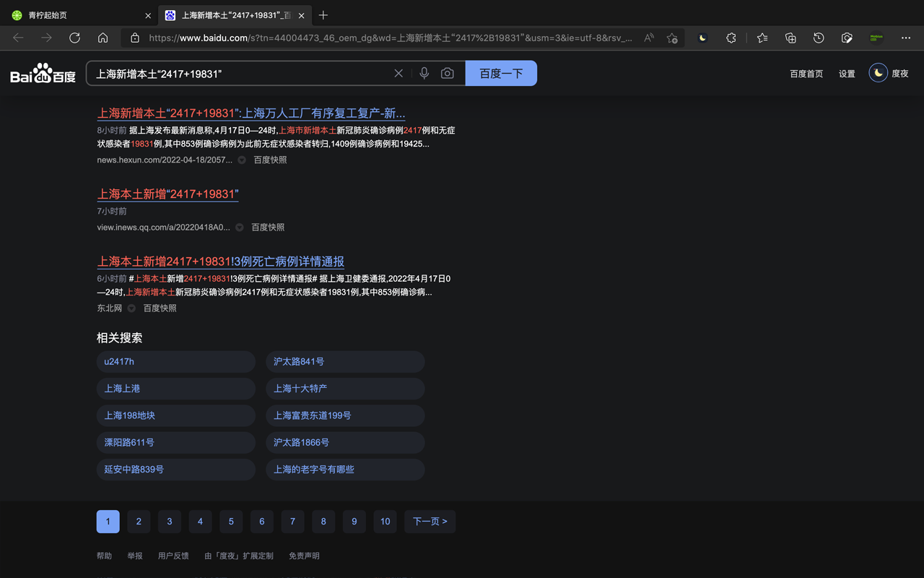
Task: Select related search 延安中路839号
Action: (x=176, y=470)
